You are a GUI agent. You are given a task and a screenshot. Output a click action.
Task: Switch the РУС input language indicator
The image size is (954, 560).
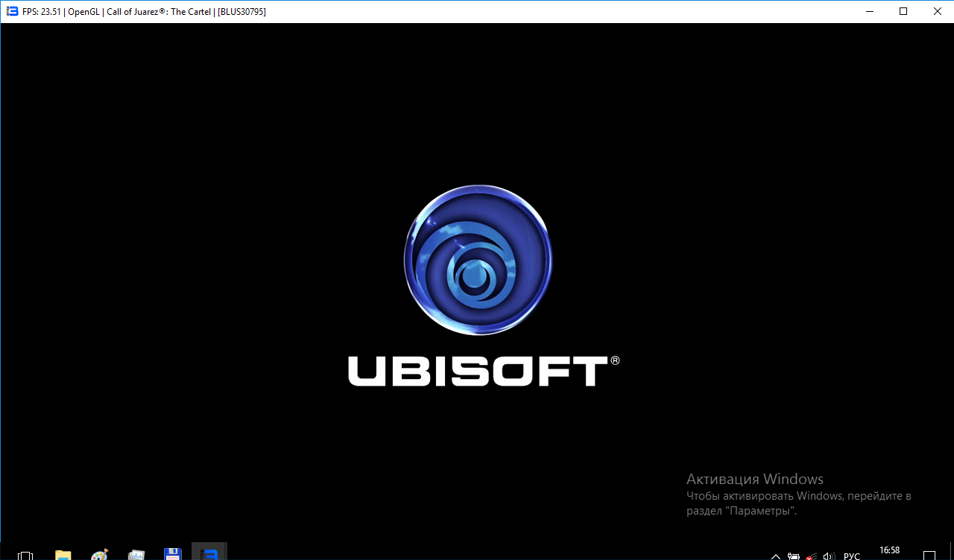pos(851,556)
